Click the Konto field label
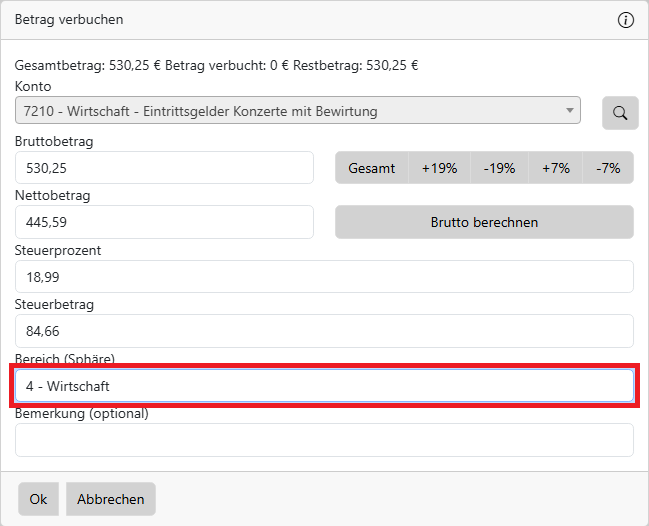Screen dimensions: 649x526 (32, 87)
